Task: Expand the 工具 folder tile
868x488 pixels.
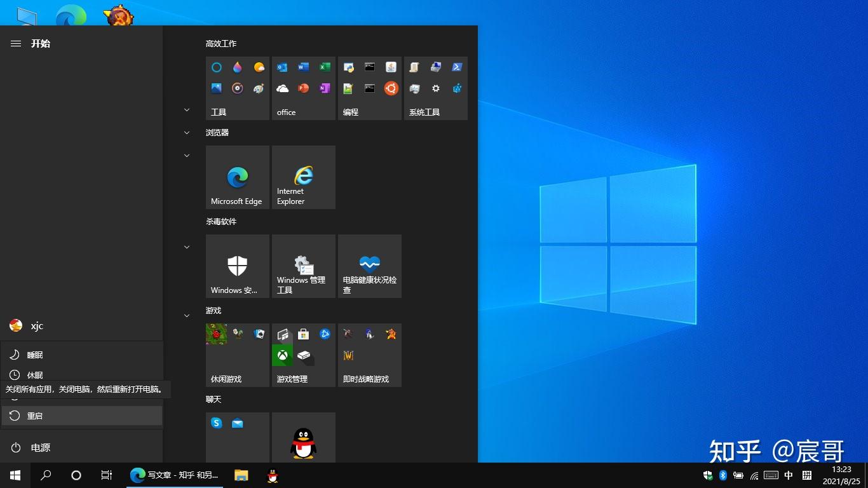Action: click(x=238, y=88)
